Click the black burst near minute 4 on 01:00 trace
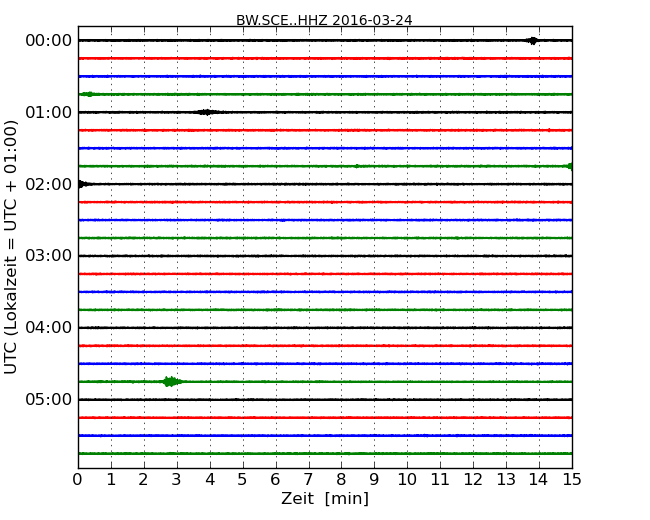Screen dimensions: 650x520 tap(205, 112)
